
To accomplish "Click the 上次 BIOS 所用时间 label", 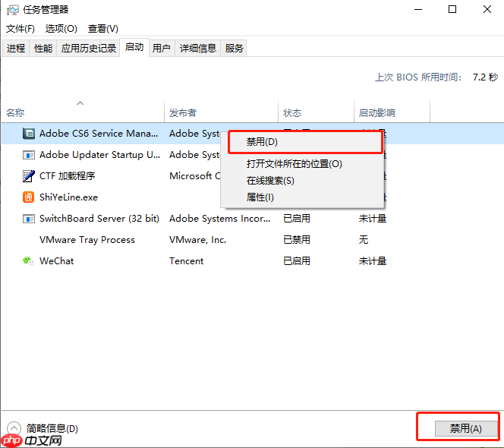I will (x=418, y=77).
